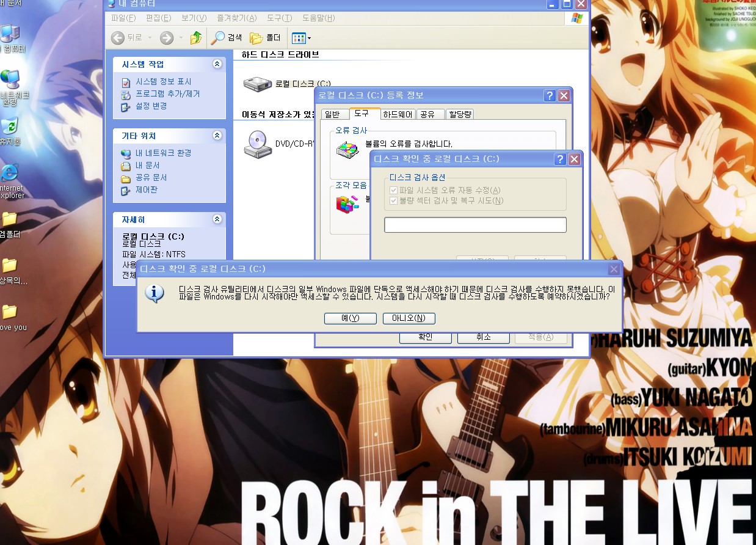The height and width of the screenshot is (545, 756).
Task: Click the '볼륨의 오류를 검사합니다.' description text
Action: tap(409, 144)
